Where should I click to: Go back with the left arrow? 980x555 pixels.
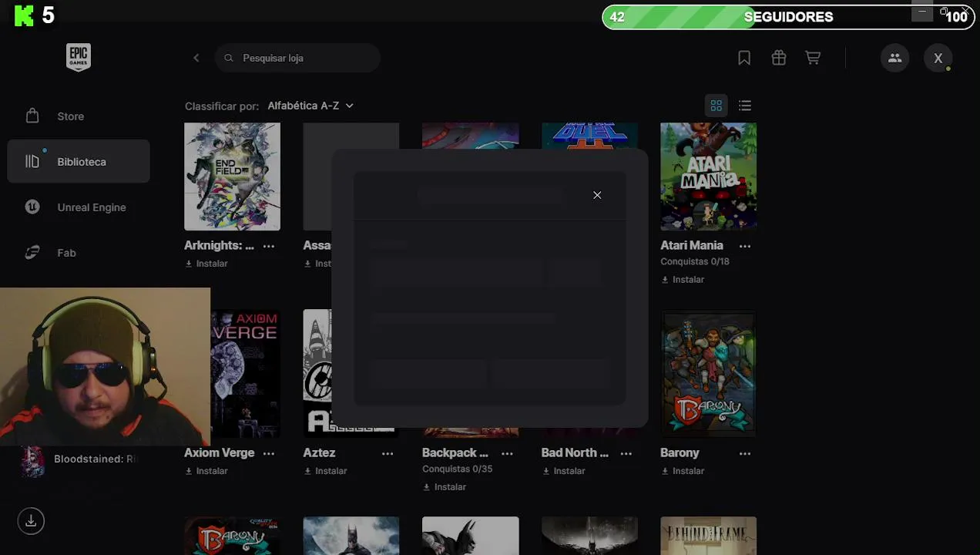click(x=196, y=58)
